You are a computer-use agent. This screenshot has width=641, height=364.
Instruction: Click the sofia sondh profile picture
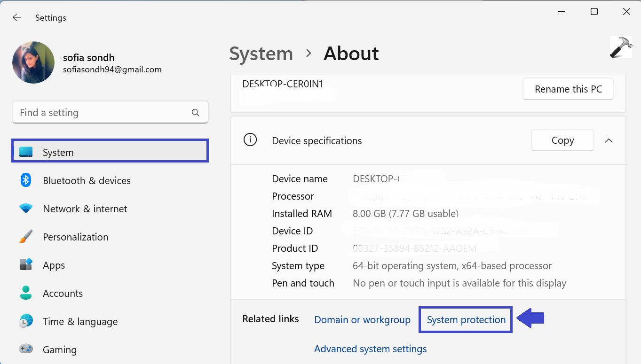point(33,62)
